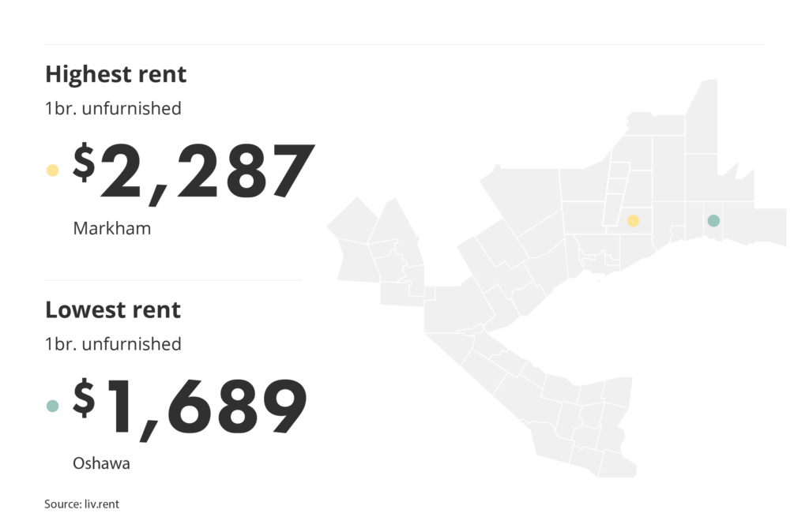This screenshot has height=532, width=809.
Task: Click the Lowest rent heading
Action: 113,310
